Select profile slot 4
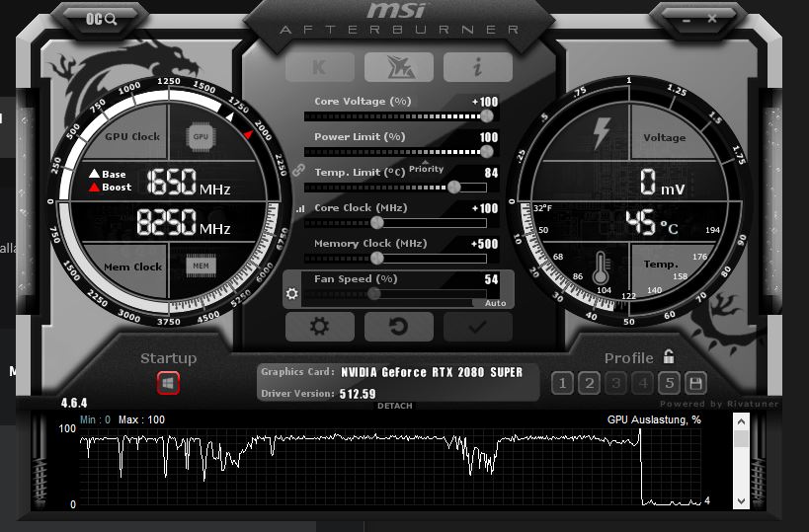809x532 pixels. pyautogui.click(x=643, y=383)
